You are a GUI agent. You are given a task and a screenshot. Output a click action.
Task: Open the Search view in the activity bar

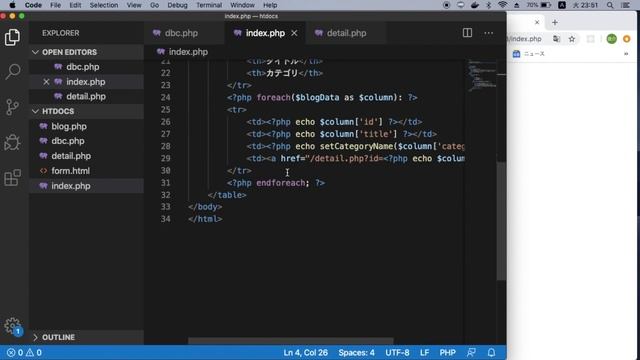click(x=12, y=72)
